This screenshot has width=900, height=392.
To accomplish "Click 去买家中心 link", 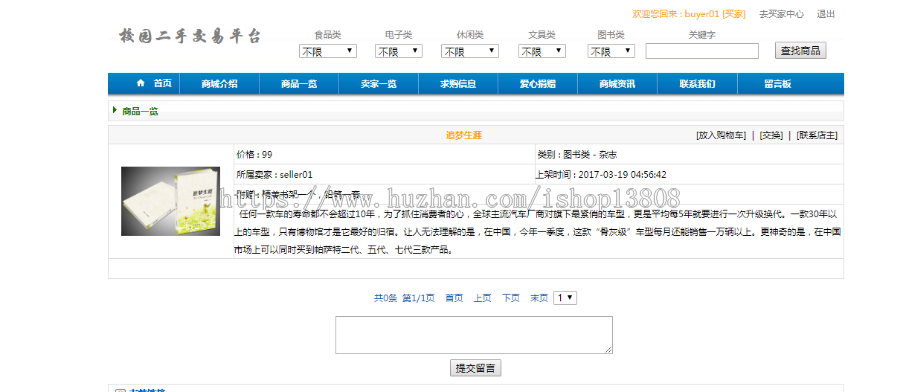I will (781, 14).
